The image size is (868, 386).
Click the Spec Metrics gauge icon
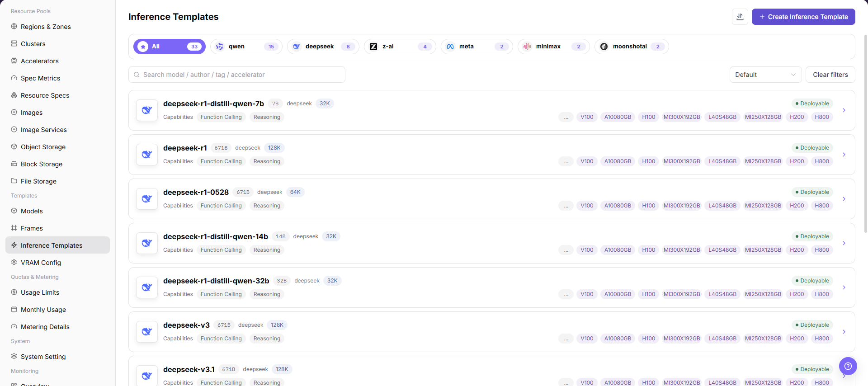[x=14, y=78]
